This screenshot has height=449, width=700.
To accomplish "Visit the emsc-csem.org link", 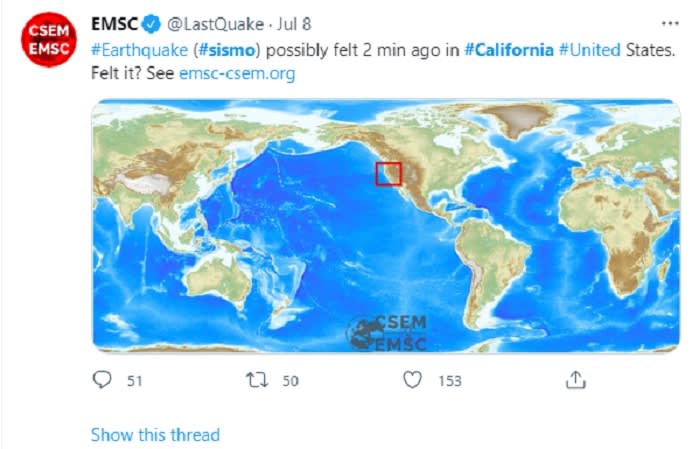I will (x=237, y=75).
